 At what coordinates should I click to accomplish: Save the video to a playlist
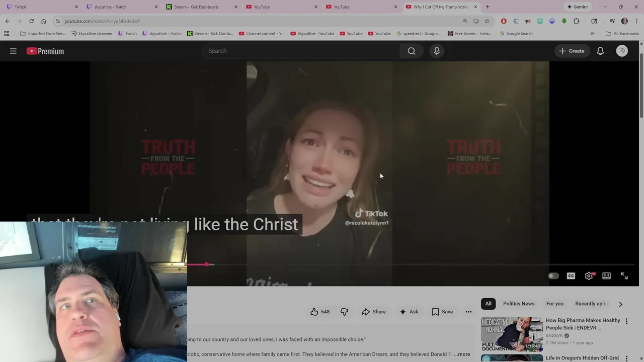click(x=442, y=312)
